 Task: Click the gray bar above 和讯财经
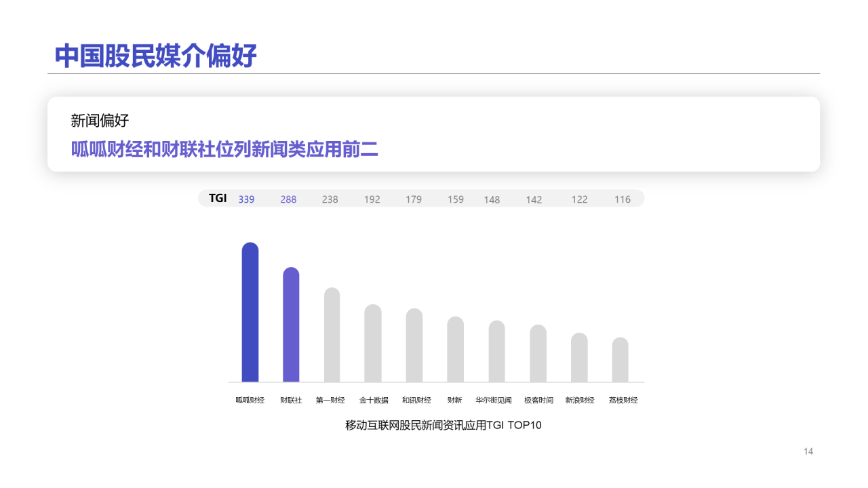tap(414, 345)
